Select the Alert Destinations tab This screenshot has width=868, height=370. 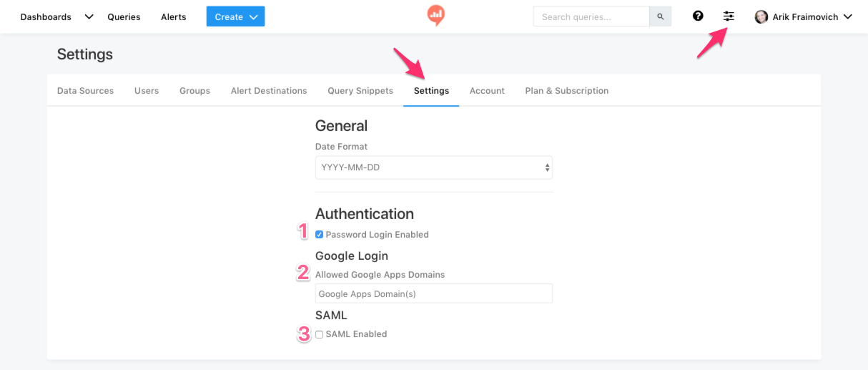(x=269, y=91)
